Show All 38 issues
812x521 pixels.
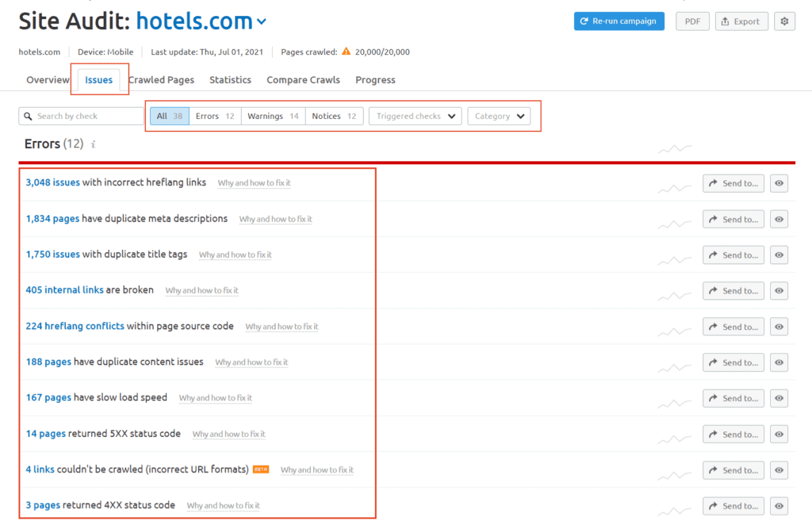[170, 116]
